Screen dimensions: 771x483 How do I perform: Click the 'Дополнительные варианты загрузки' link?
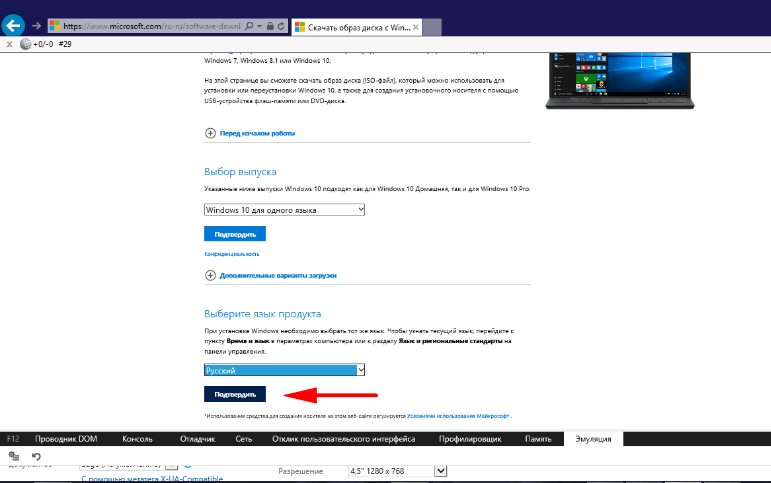point(278,275)
